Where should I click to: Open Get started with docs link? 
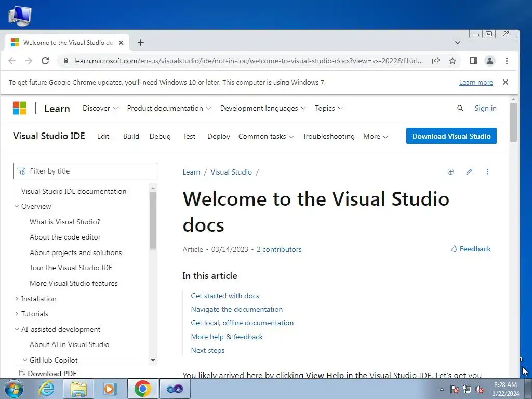(x=225, y=296)
